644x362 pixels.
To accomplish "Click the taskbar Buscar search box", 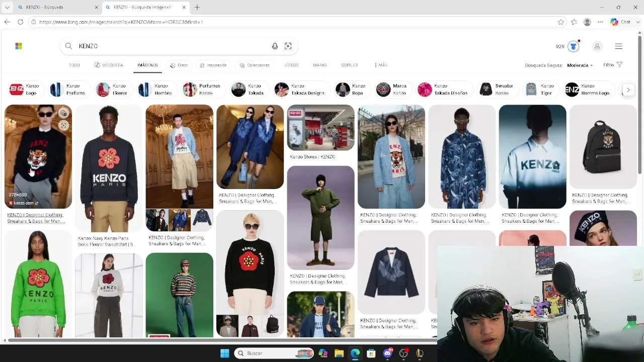I will 274,353.
